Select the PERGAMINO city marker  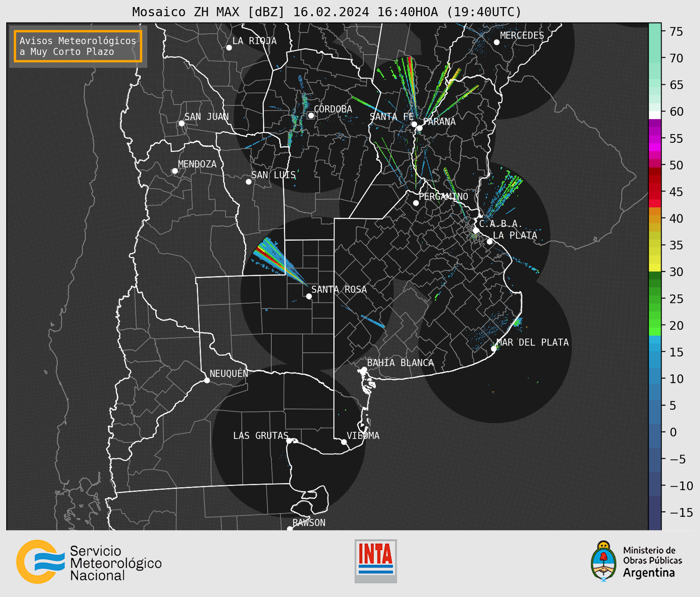pos(416,203)
